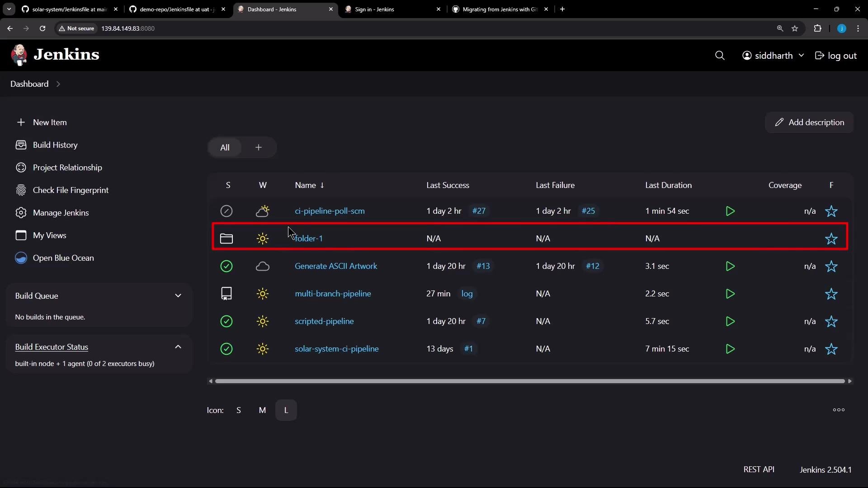Run build for Generate ASCII Artwork

pos(730,266)
